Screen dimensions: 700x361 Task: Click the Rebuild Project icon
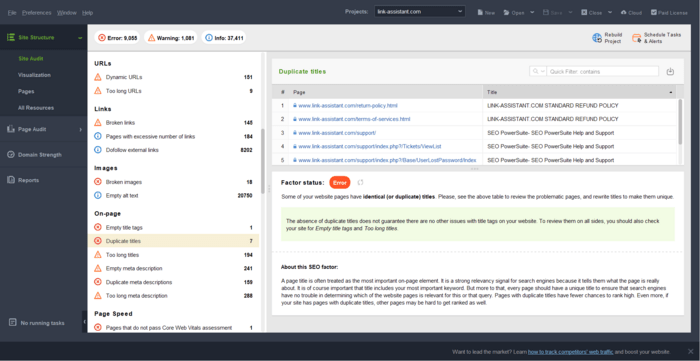(597, 38)
